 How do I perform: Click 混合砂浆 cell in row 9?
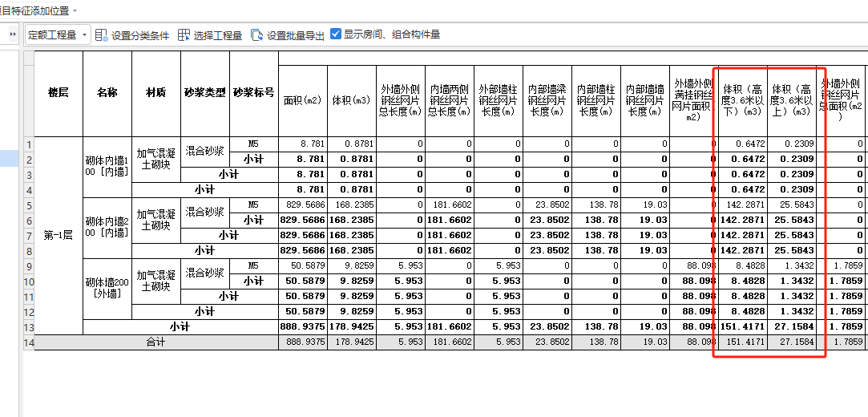click(x=205, y=273)
